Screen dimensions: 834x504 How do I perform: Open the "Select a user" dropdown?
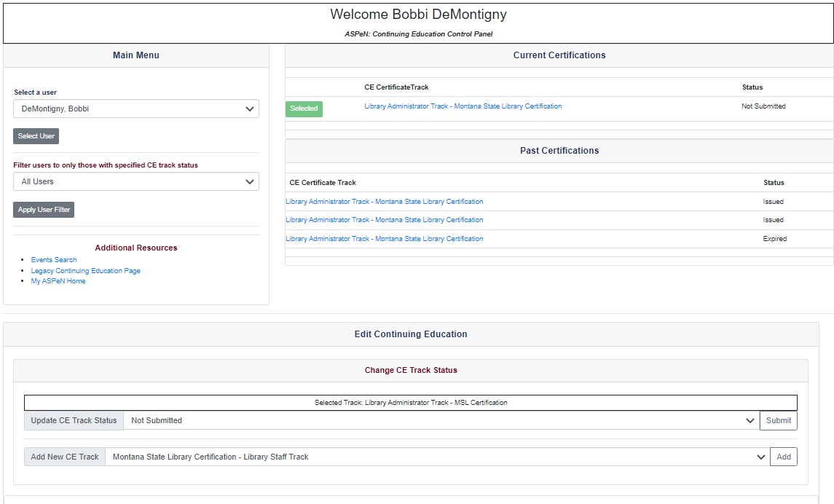click(135, 109)
